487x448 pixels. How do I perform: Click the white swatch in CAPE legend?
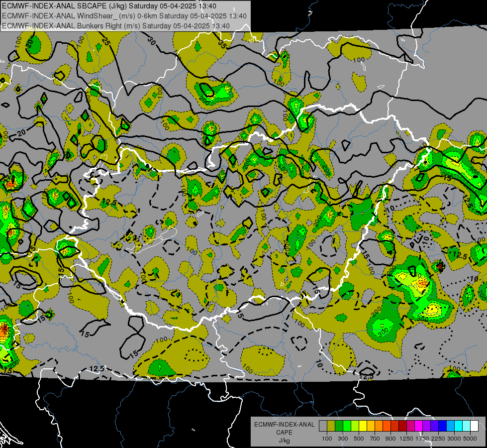pos(474,426)
